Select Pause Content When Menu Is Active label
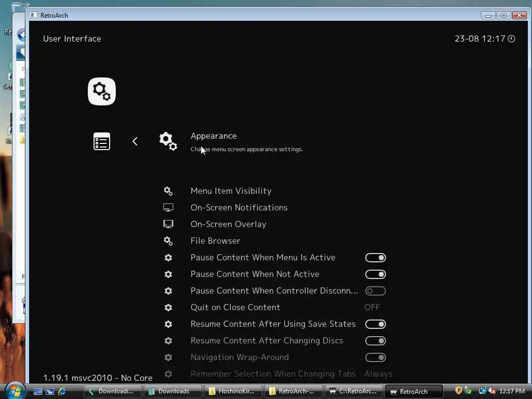This screenshot has width=532, height=399. [x=263, y=258]
